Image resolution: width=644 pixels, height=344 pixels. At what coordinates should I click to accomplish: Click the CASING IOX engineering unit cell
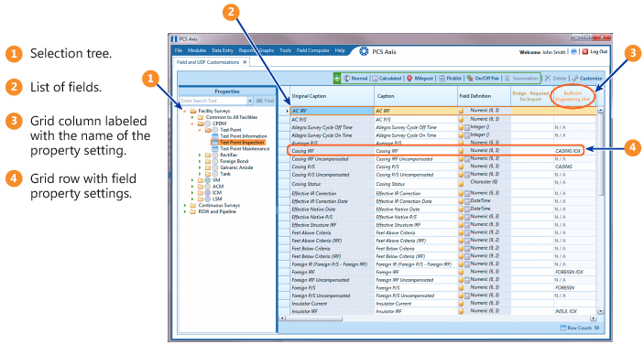tap(574, 151)
